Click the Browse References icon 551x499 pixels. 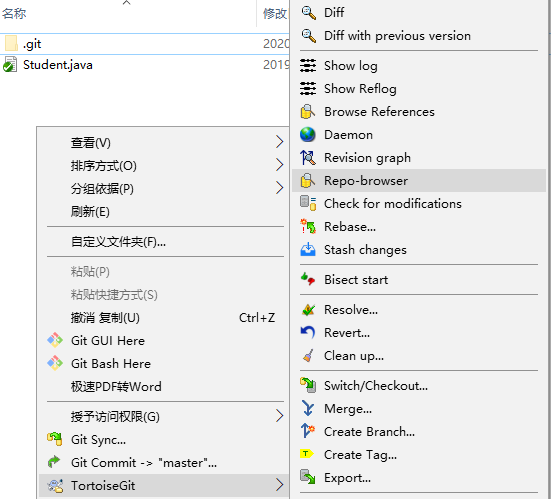pos(307,112)
